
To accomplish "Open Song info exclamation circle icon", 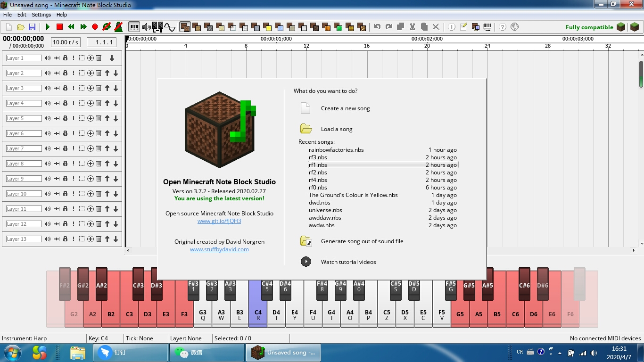I will pyautogui.click(x=452, y=27).
